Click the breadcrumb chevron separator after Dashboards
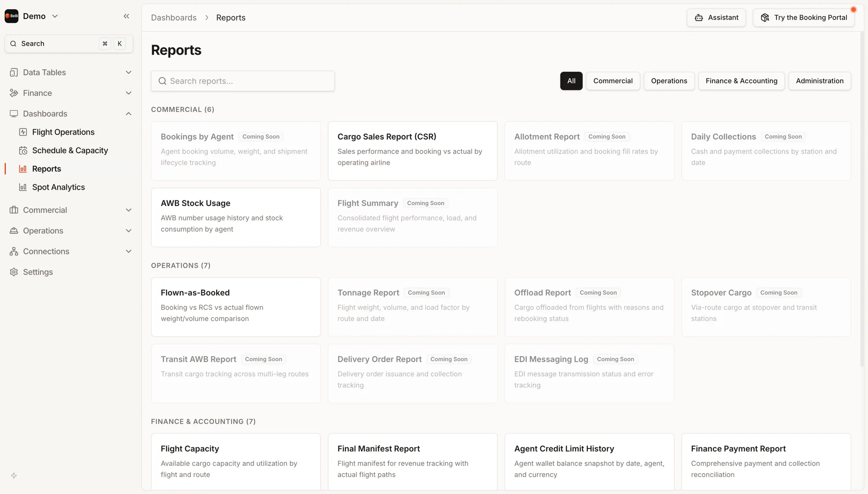868x494 pixels. [207, 18]
